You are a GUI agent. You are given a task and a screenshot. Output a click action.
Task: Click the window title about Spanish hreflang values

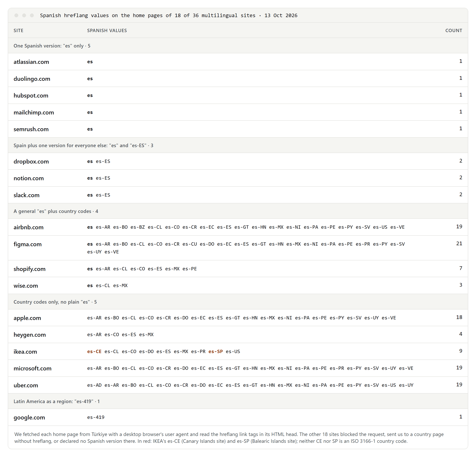(169, 16)
